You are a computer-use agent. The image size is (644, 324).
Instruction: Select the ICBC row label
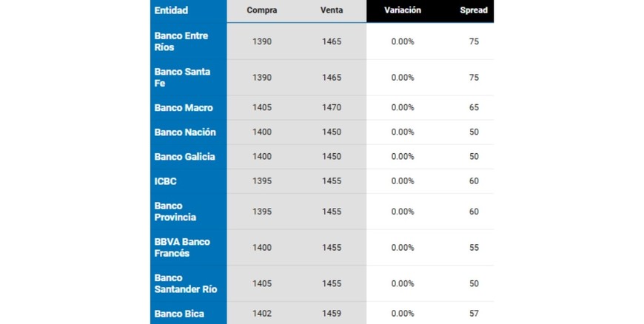click(x=166, y=180)
